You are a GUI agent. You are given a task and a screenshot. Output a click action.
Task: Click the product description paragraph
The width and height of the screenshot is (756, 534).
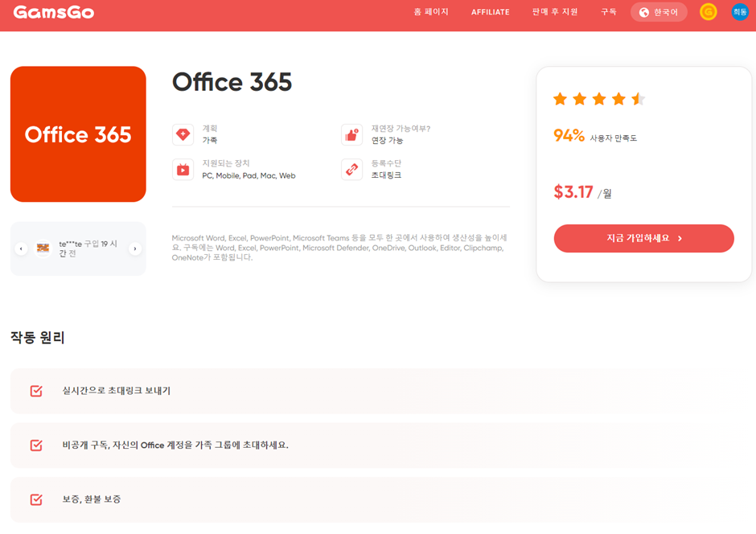339,248
